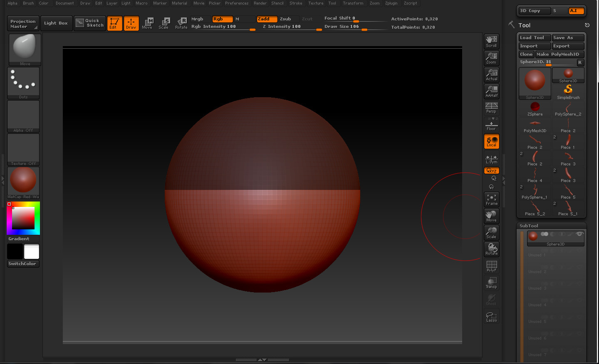Viewport: 599px width, 364px height.
Task: Click the Make PolyMesh3D button
Action: (559, 54)
